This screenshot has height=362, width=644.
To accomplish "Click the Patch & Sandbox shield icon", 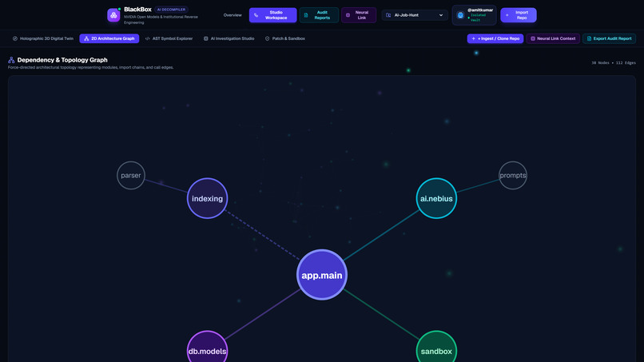I will click(267, 38).
